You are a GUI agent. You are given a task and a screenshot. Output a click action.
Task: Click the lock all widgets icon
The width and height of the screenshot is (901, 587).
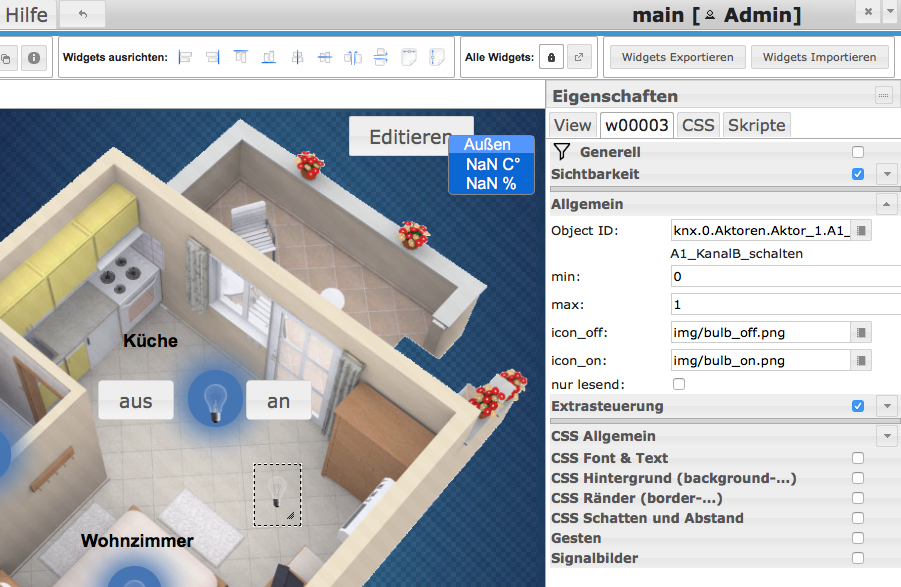click(551, 58)
